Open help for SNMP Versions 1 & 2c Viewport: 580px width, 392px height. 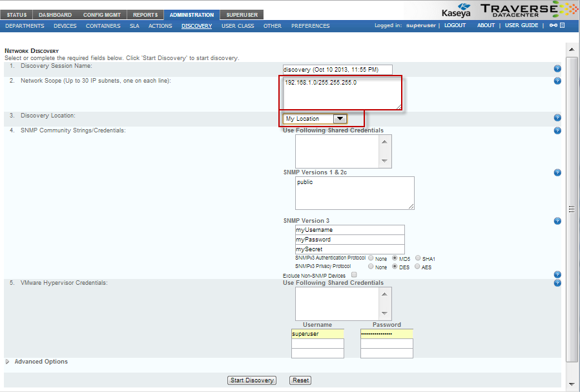point(557,172)
